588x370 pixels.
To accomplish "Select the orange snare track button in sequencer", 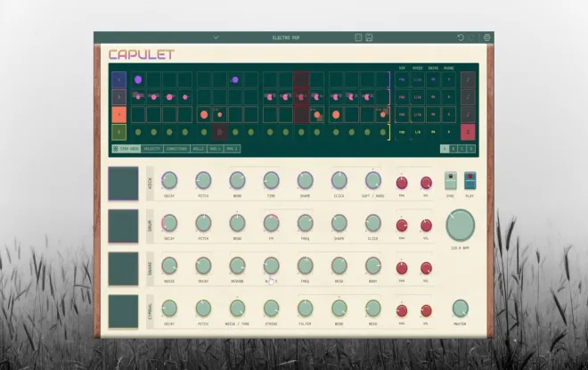I will tap(119, 114).
